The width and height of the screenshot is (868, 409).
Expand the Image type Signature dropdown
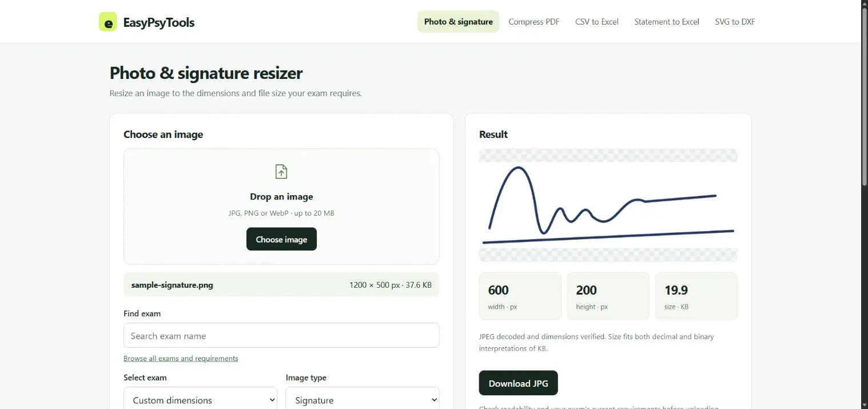tap(363, 400)
